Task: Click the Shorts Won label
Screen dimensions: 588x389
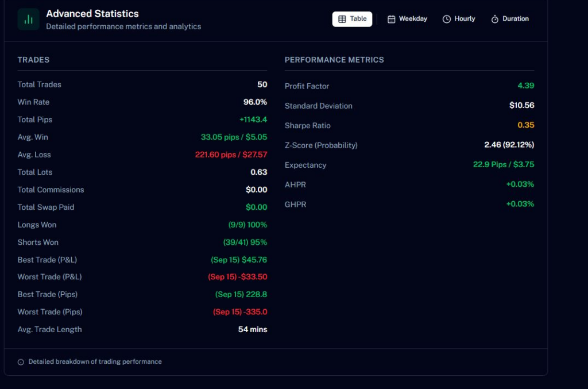Action: [x=38, y=242]
